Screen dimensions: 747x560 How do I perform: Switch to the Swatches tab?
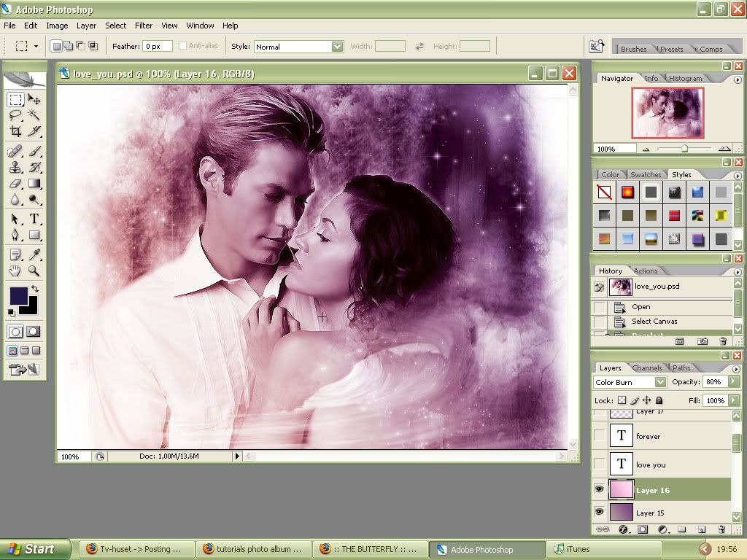pyautogui.click(x=646, y=174)
